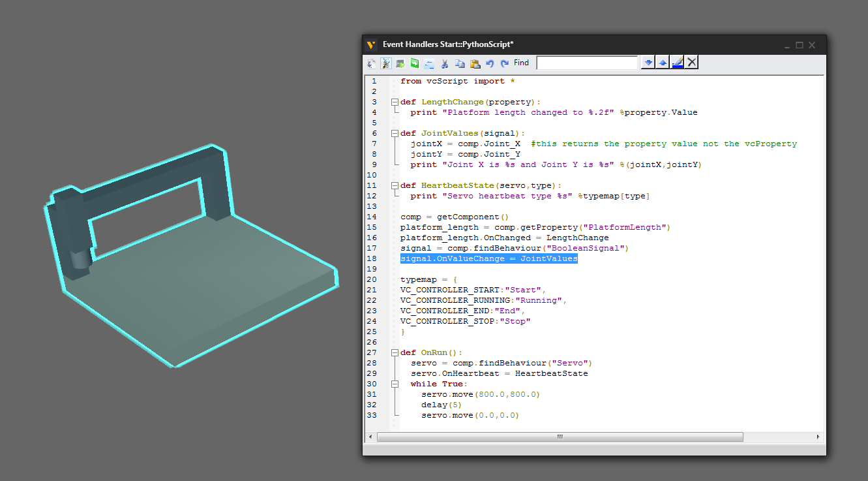Click the window title "Event Handlers Start::PythonScript*"
Viewport: 868px width, 481px height.
coord(448,44)
